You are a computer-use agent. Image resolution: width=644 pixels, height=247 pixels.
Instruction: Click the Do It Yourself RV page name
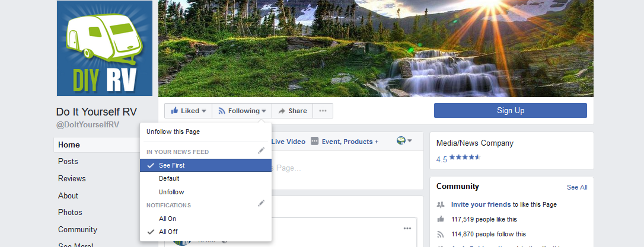[97, 111]
